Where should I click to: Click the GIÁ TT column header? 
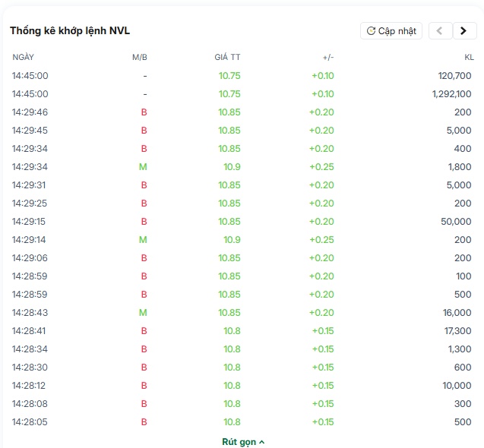click(x=227, y=58)
